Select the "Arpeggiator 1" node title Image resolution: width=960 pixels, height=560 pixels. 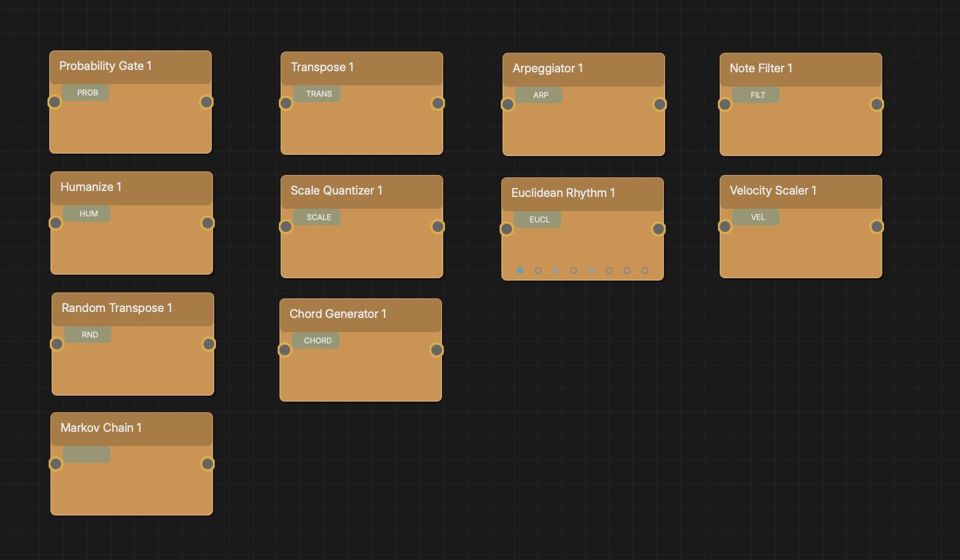pyautogui.click(x=548, y=68)
